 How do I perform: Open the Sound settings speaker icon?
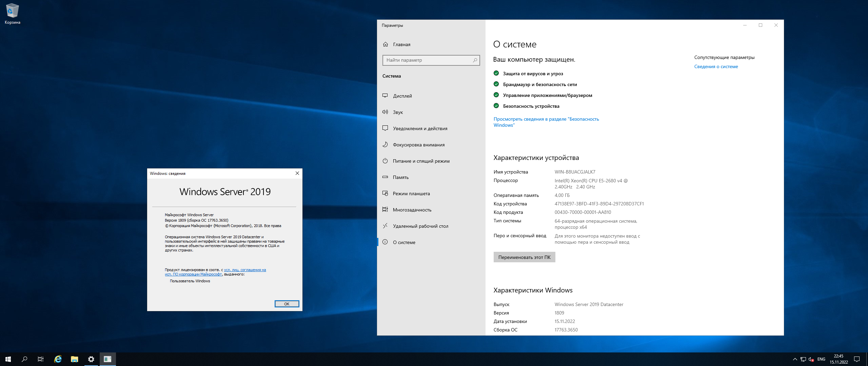pyautogui.click(x=385, y=112)
